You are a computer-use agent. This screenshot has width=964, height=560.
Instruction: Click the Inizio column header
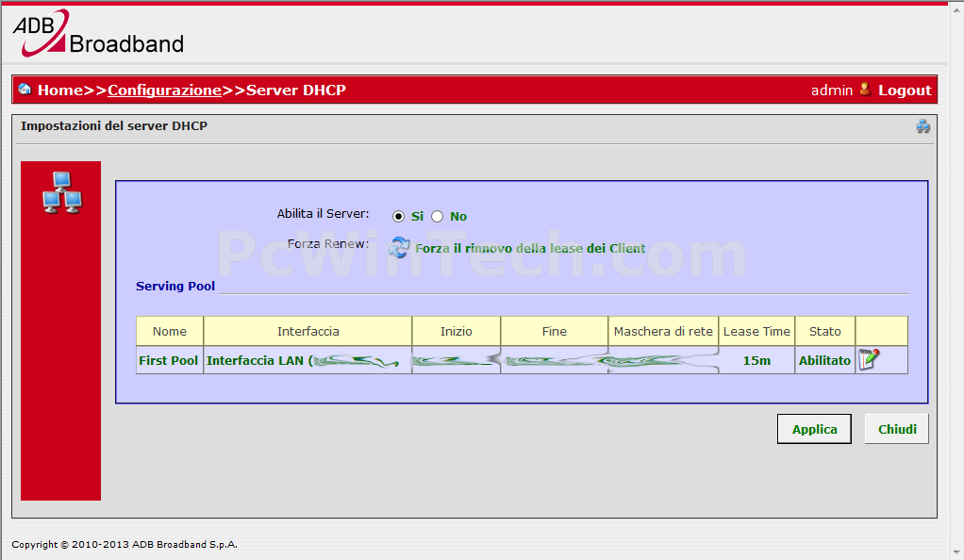[x=457, y=331]
